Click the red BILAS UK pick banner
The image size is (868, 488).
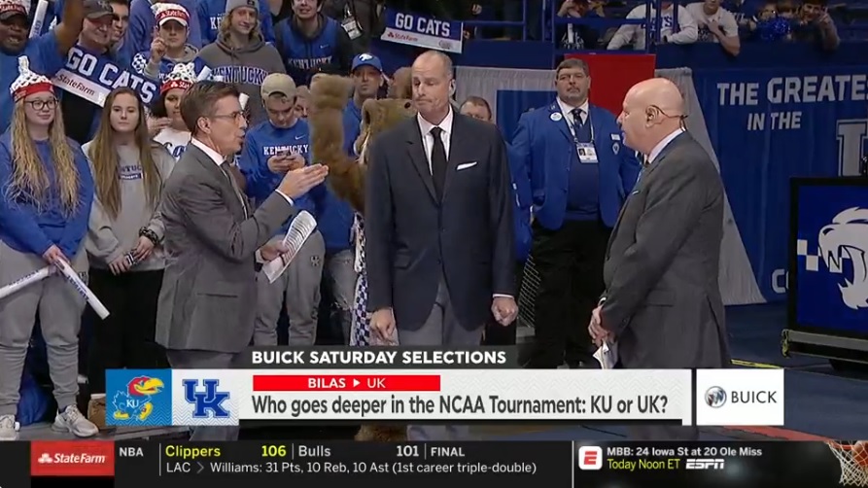[347, 383]
